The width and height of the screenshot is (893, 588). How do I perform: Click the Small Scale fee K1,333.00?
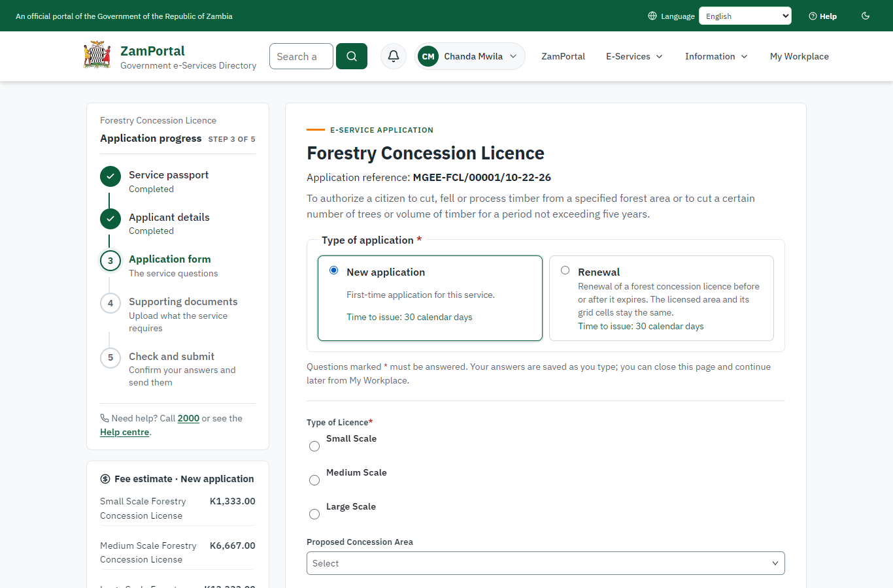point(233,501)
